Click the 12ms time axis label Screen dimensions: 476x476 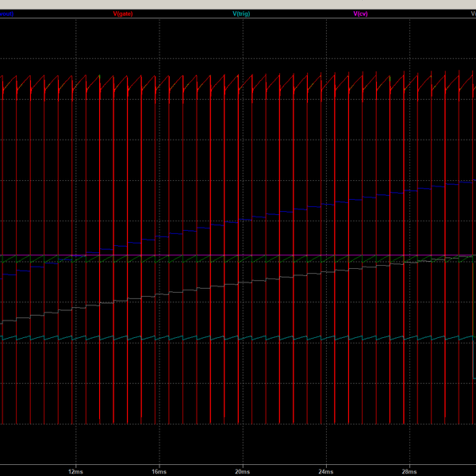tap(75, 470)
